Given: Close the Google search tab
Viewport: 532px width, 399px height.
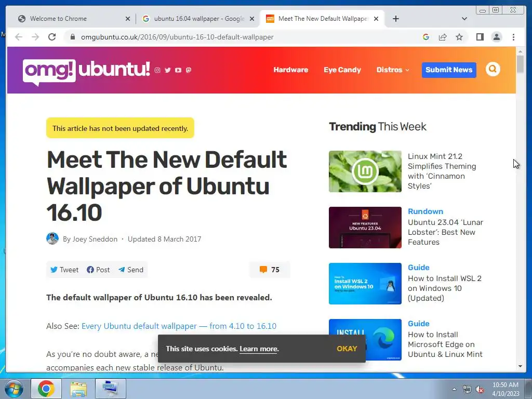Looking at the screenshot, I should (x=252, y=19).
